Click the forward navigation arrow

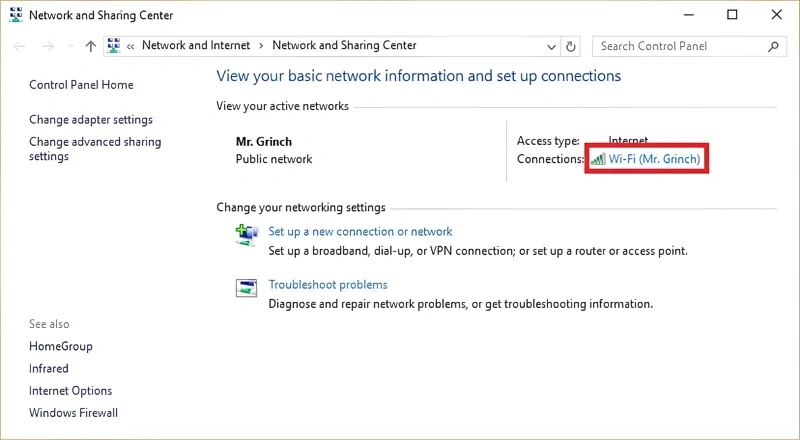(x=47, y=46)
